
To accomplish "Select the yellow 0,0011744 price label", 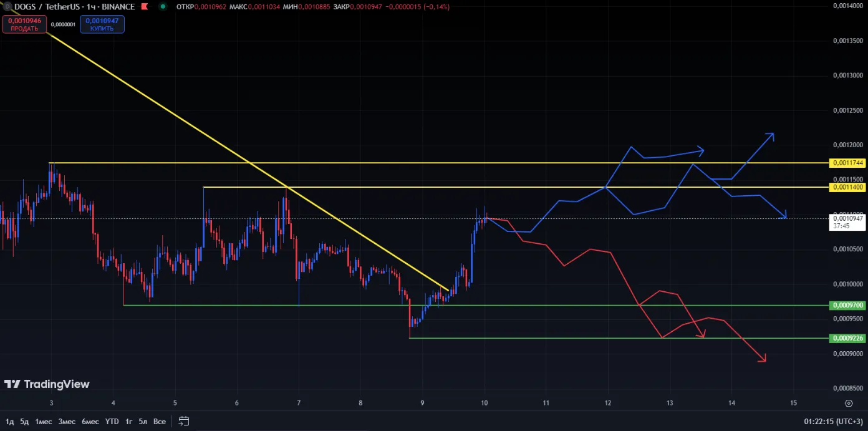I will click(x=847, y=163).
